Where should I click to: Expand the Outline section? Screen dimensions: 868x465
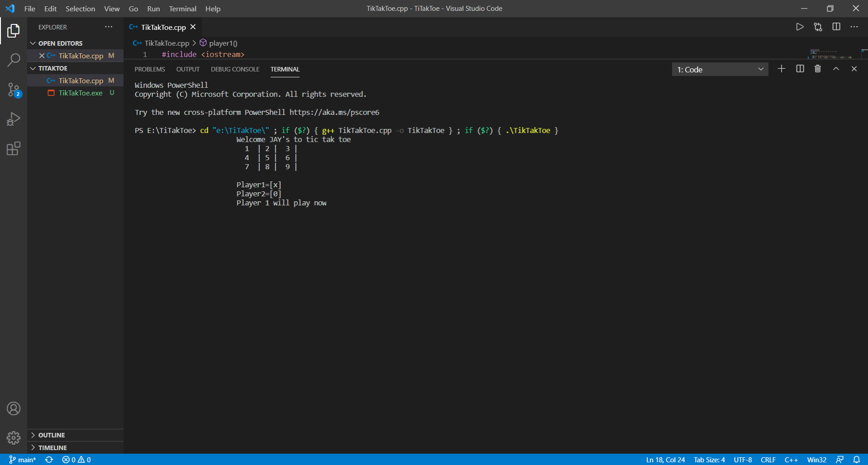51,435
